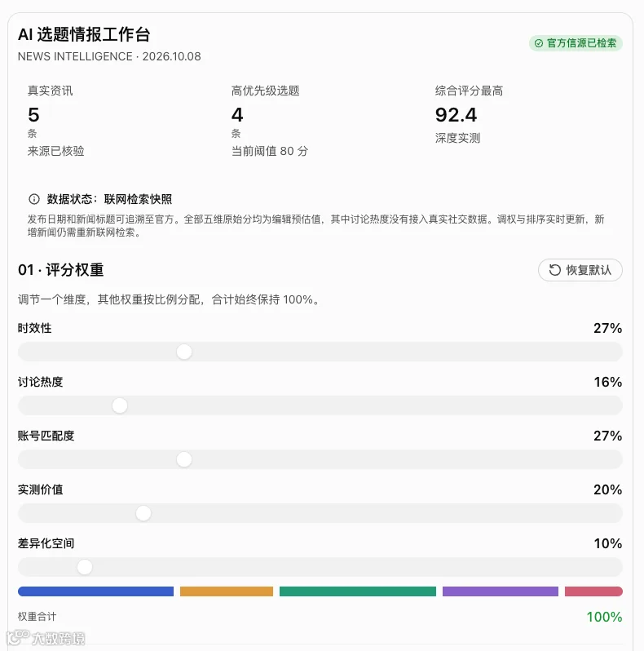The image size is (644, 651).
Task: Click the 时效性 slider handle
Action: (184, 352)
